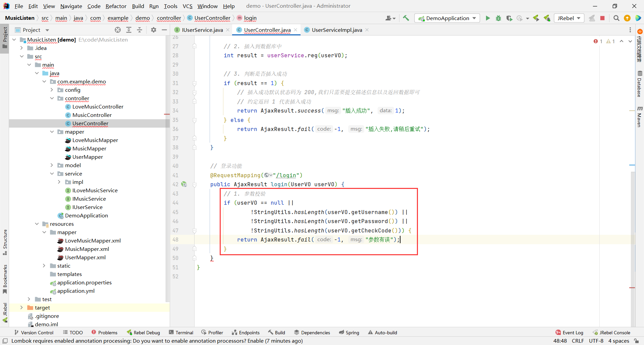Image resolution: width=644 pixels, height=345 pixels.
Task: Open Project panel settings gear
Action: (154, 30)
